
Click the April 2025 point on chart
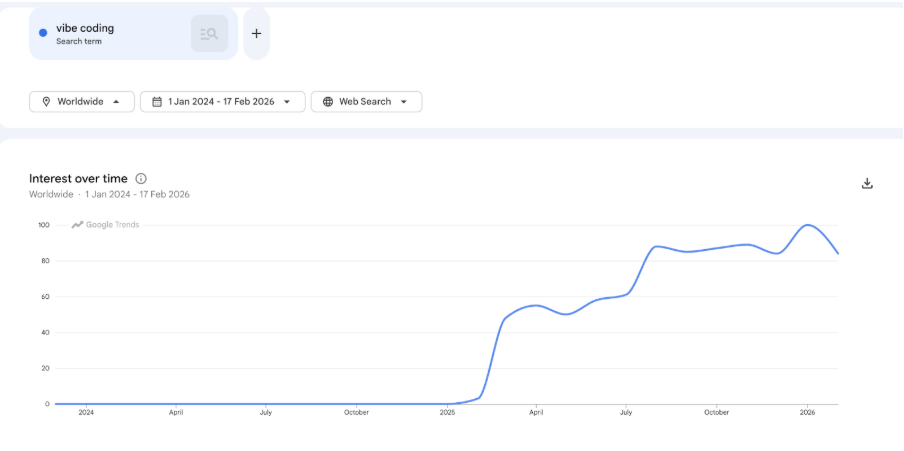click(x=536, y=305)
